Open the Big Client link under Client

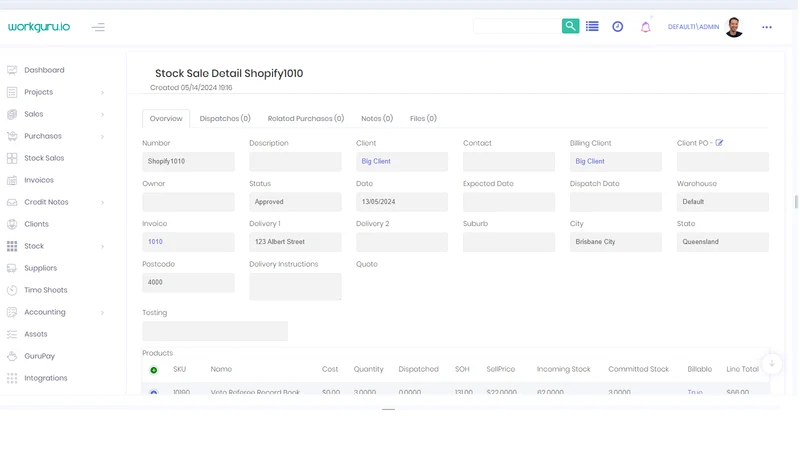[376, 161]
